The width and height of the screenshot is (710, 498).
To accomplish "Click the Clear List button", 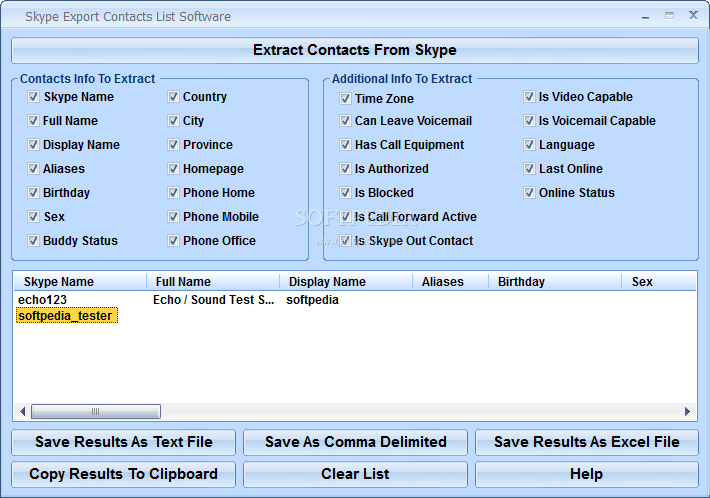I will coord(355,474).
